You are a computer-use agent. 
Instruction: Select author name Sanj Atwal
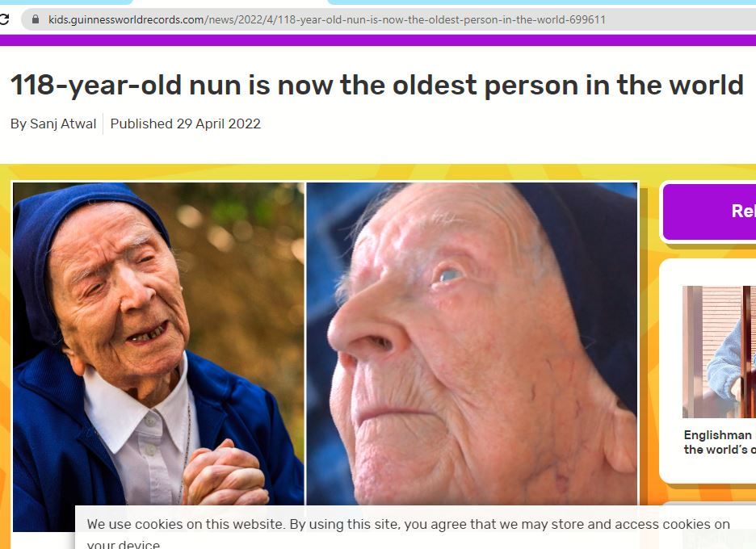point(63,124)
